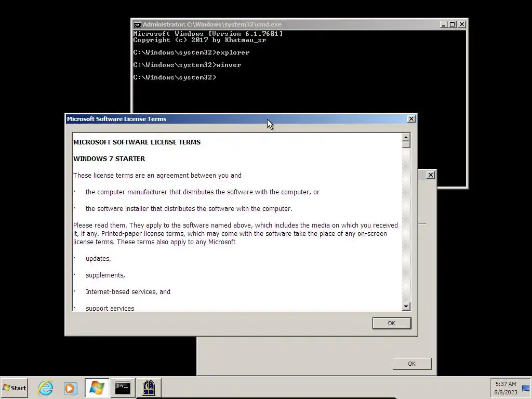
Task: Open the cmd.exe title bar system icon
Action: tap(137, 24)
